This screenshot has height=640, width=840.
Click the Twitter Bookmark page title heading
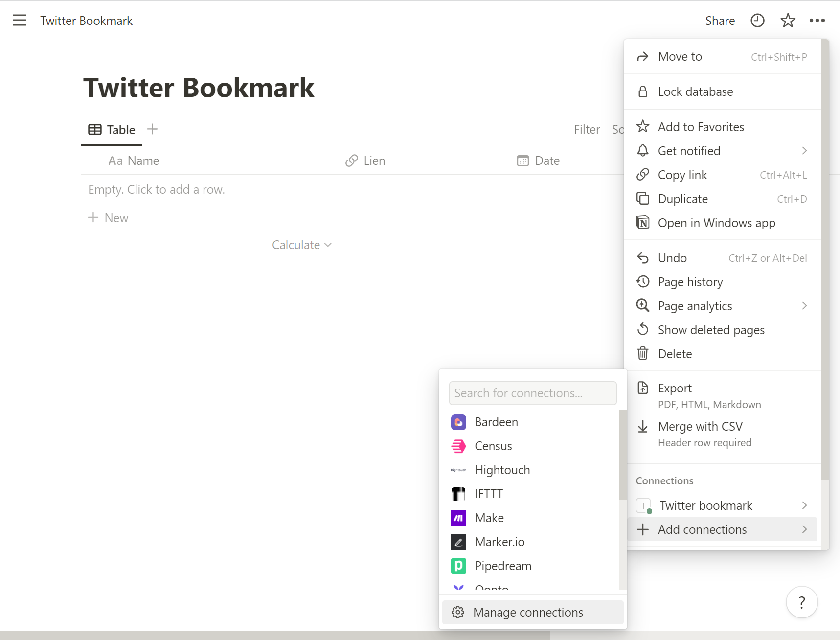point(199,88)
